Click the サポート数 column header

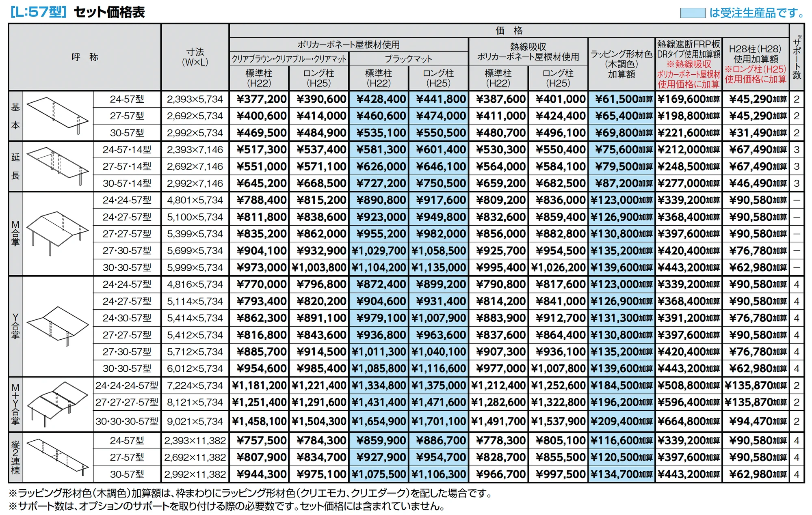tap(797, 57)
